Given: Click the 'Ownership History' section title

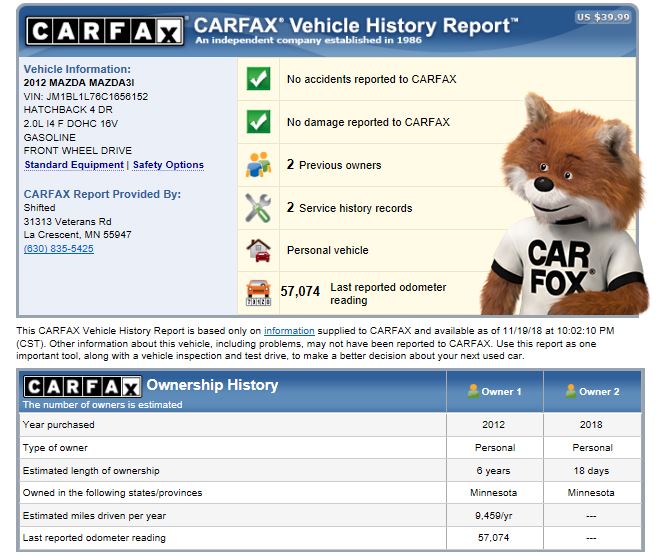Looking at the screenshot, I should 212,385.
